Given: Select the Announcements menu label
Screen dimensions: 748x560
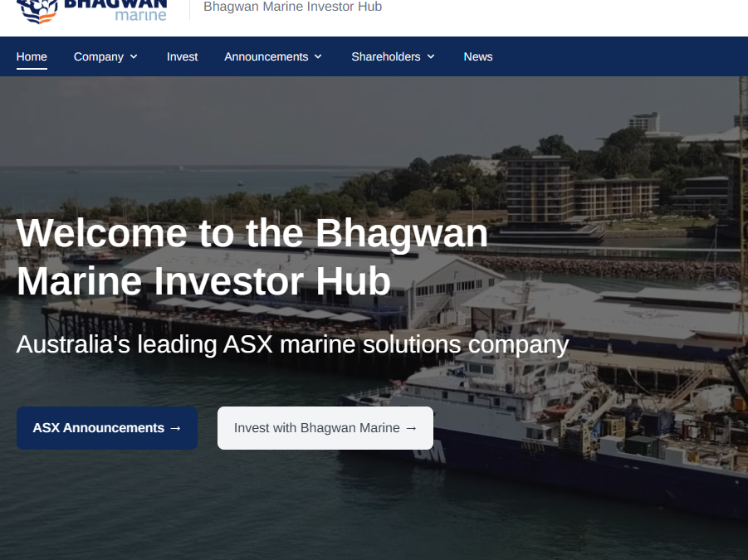Looking at the screenshot, I should click(x=266, y=56).
